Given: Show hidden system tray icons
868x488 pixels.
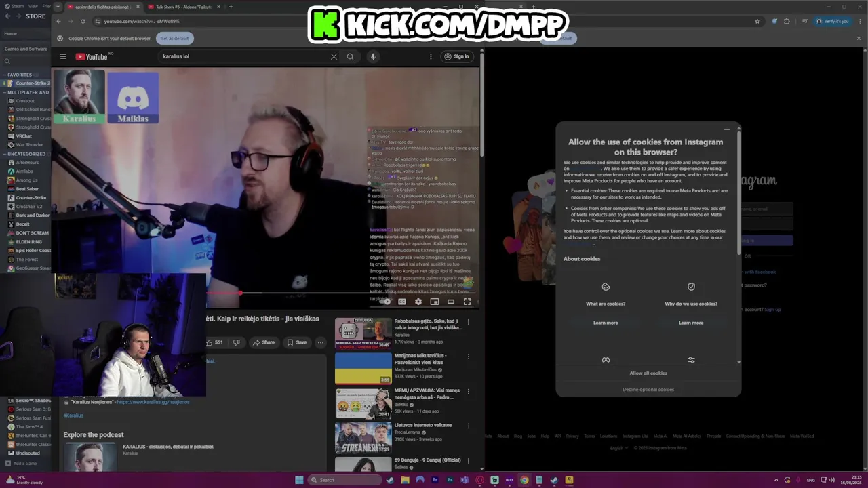Looking at the screenshot, I should point(776,480).
